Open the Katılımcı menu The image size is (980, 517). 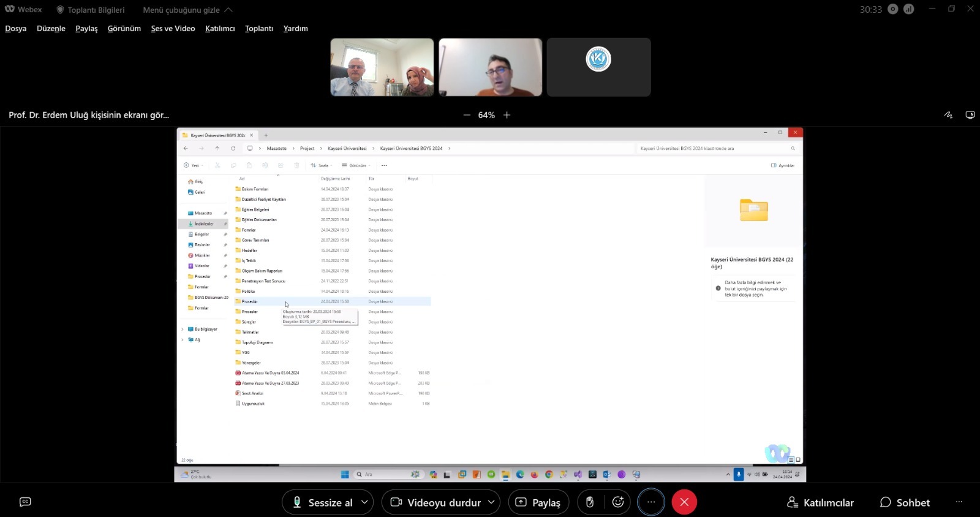220,28
